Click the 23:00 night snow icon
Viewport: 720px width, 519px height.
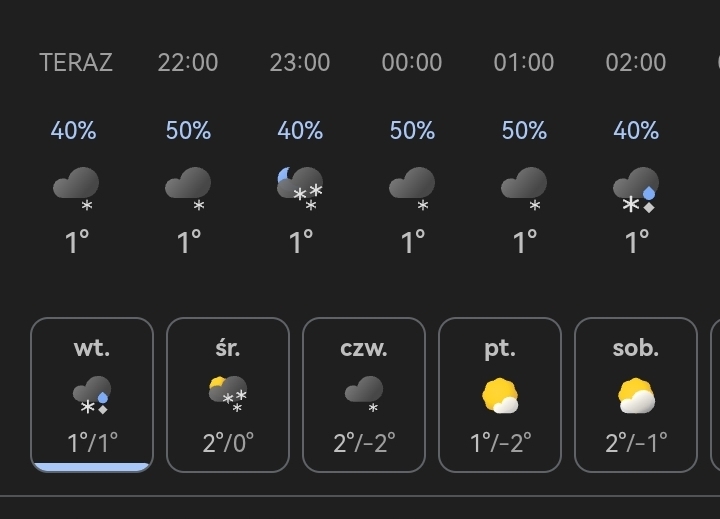click(300, 189)
